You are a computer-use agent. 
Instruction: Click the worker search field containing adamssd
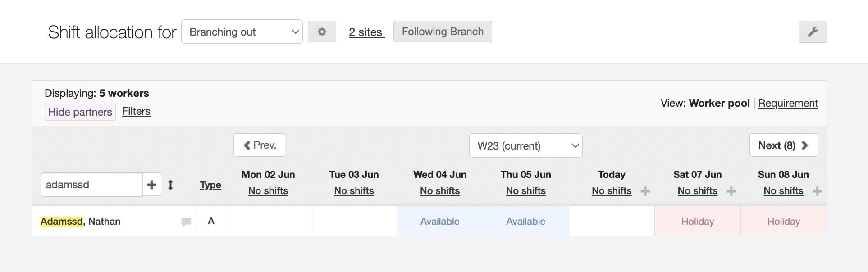click(91, 185)
